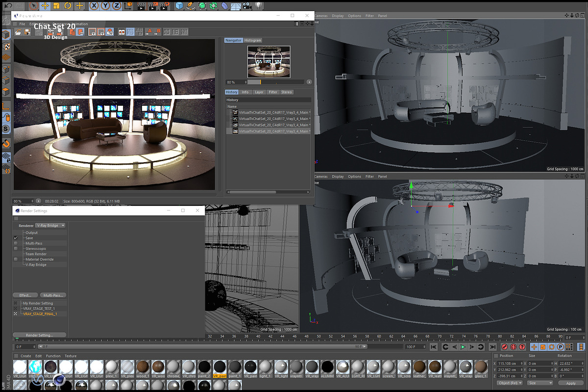Image resolution: width=588 pixels, height=392 pixels.
Task: Click the Play Forward button on the timeline
Action: click(x=463, y=347)
